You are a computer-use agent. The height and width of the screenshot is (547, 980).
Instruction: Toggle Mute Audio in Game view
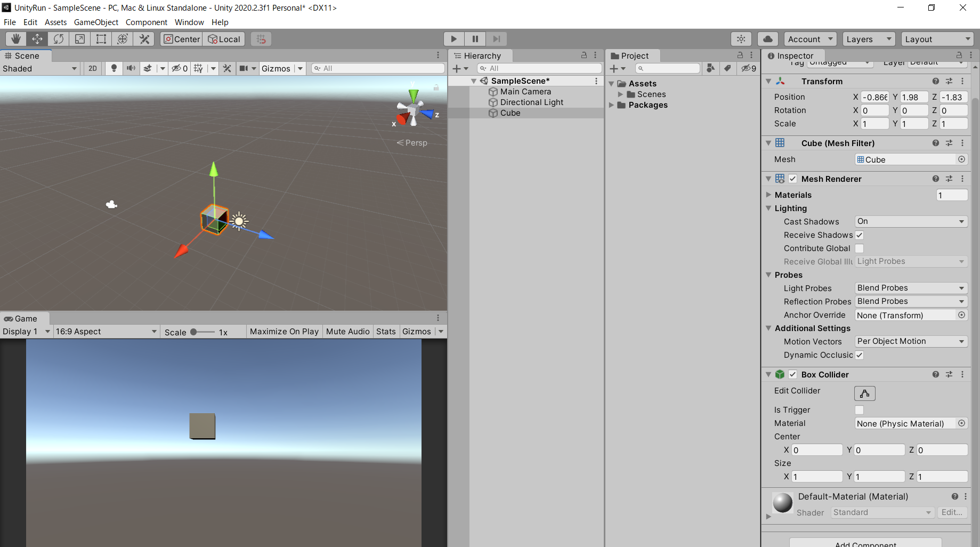[347, 332]
